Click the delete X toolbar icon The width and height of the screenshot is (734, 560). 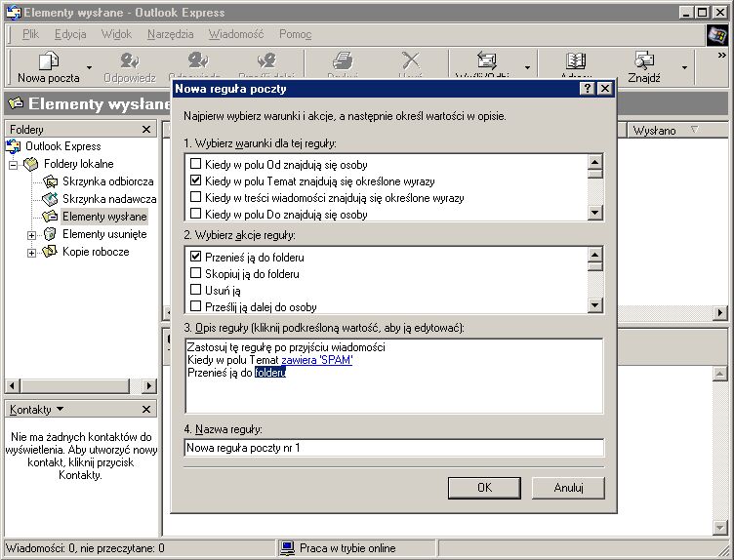pyautogui.click(x=411, y=60)
